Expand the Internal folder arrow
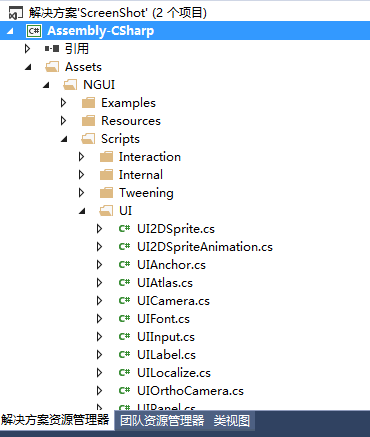Screen dimensions: 370x437 pyautogui.click(x=81, y=175)
